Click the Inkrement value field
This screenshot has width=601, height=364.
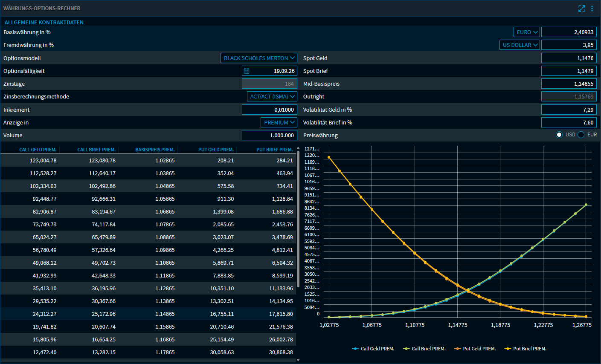click(x=269, y=110)
